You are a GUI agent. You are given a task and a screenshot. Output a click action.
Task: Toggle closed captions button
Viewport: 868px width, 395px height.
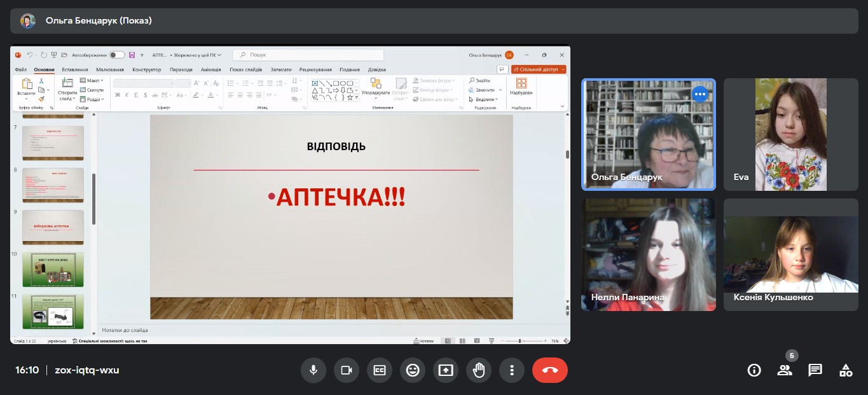380,370
